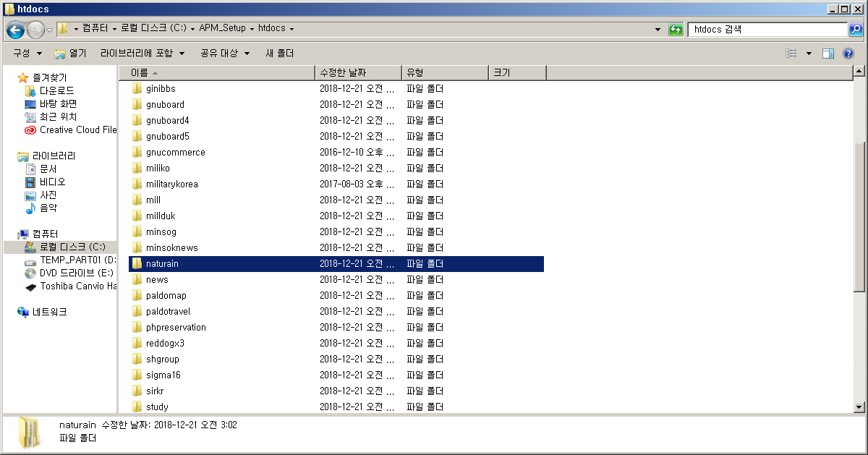Click the 로컬 디스크 (C:) breadcrumb segment

[152, 29]
